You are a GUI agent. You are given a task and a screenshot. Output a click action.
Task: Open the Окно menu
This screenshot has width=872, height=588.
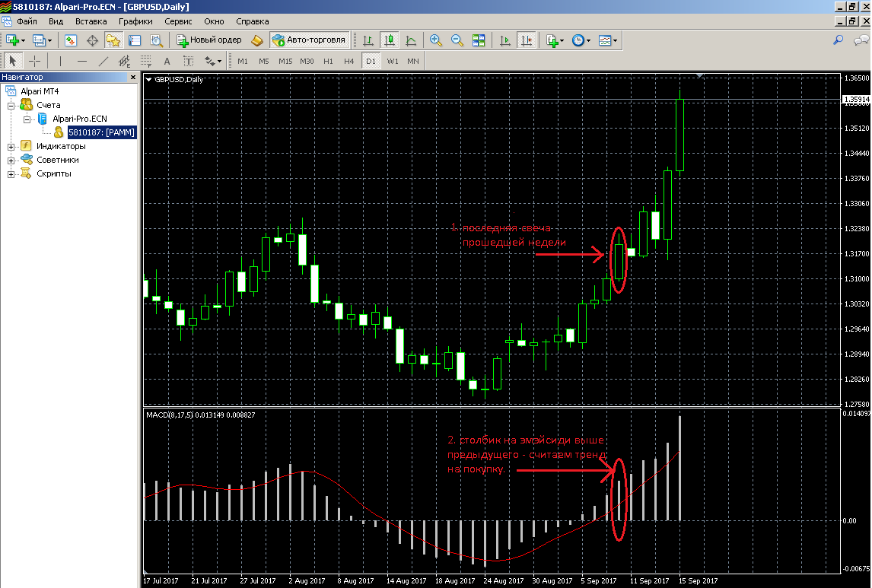point(214,21)
